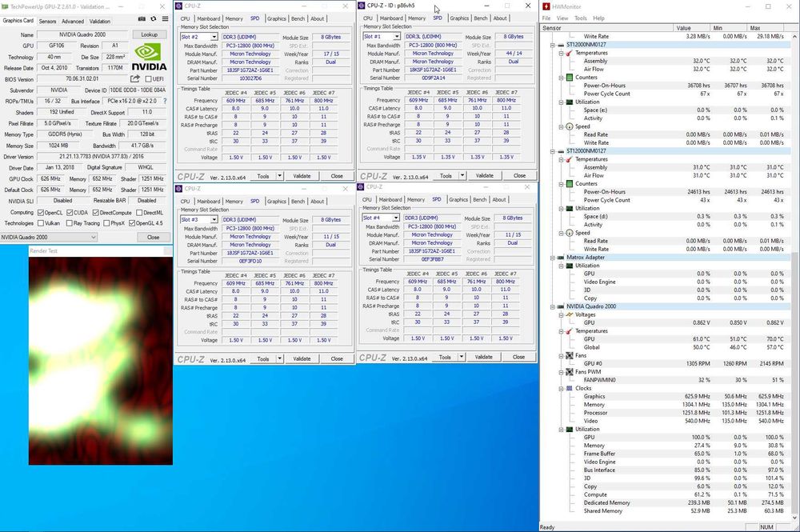Image resolution: width=800 pixels, height=532 pixels.
Task: Click the HWMonitor scrollbar up arrow
Action: tap(795, 37)
